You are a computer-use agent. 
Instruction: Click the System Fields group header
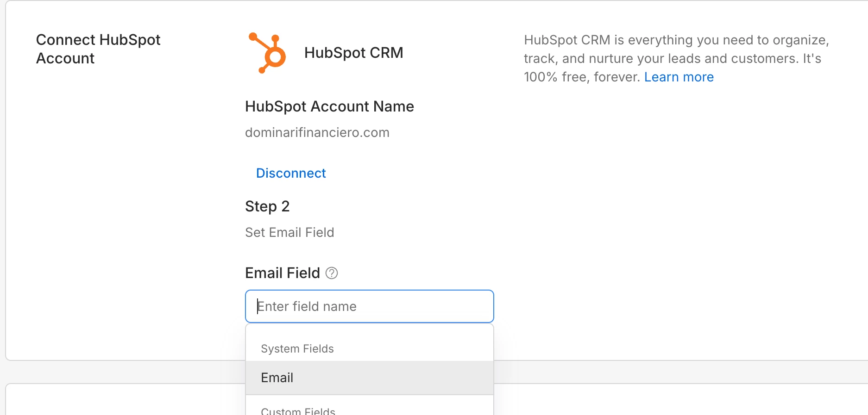pos(297,348)
